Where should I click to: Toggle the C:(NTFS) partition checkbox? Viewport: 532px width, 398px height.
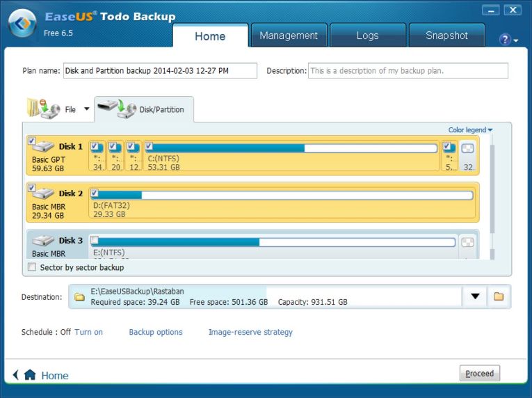(x=149, y=147)
